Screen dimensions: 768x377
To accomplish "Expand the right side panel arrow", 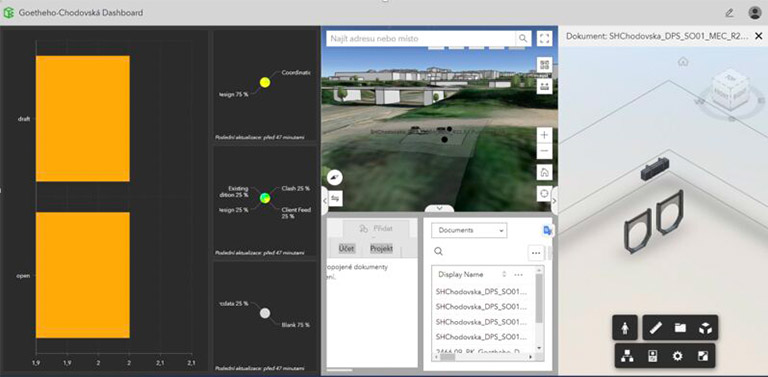I will tap(554, 200).
